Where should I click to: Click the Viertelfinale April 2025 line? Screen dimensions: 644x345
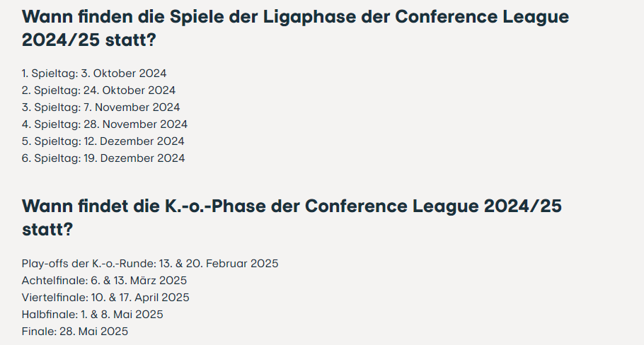click(105, 298)
